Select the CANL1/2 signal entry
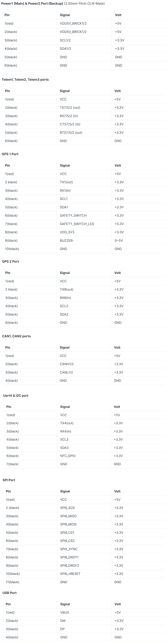This screenshot has width=168, height=644. pos(66,372)
